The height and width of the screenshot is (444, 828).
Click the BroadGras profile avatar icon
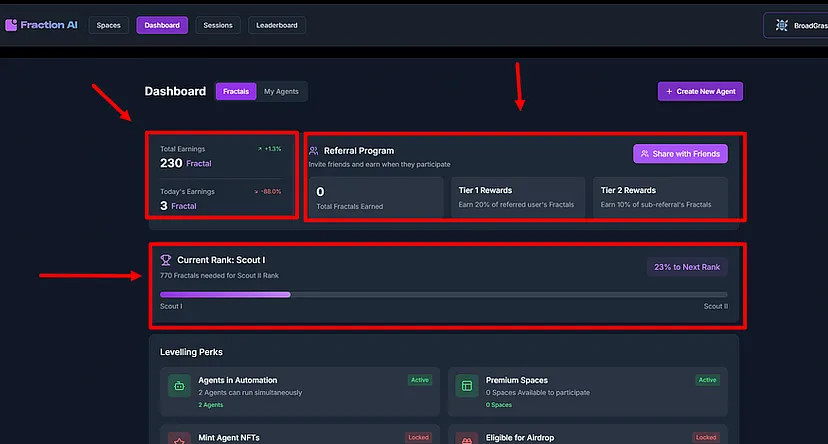(782, 26)
